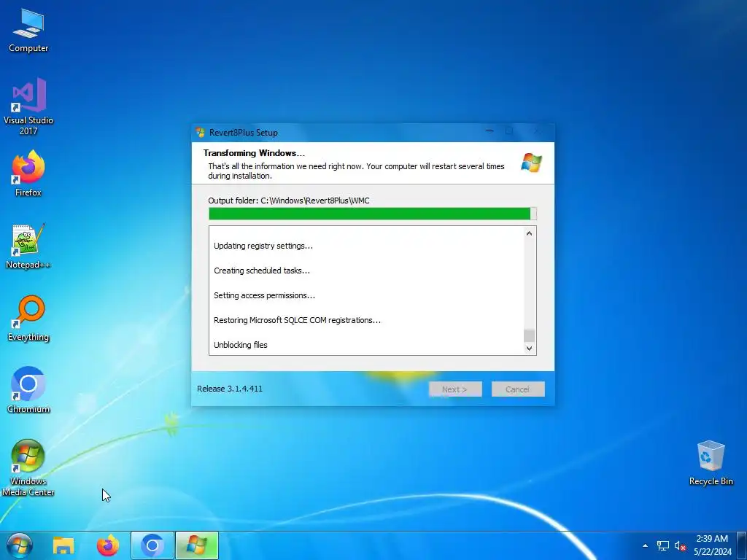Screen dimensions: 747x560
Task: Select the Chromium desktop shortcut
Action: click(28, 390)
